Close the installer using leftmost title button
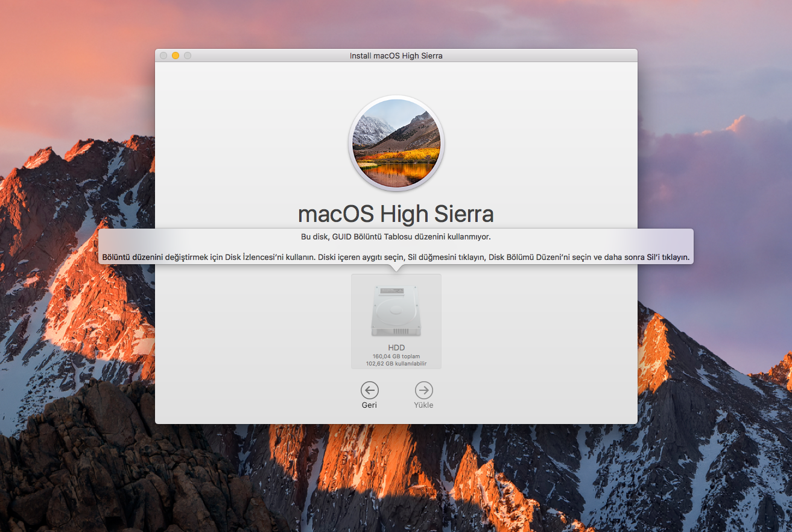 click(163, 55)
